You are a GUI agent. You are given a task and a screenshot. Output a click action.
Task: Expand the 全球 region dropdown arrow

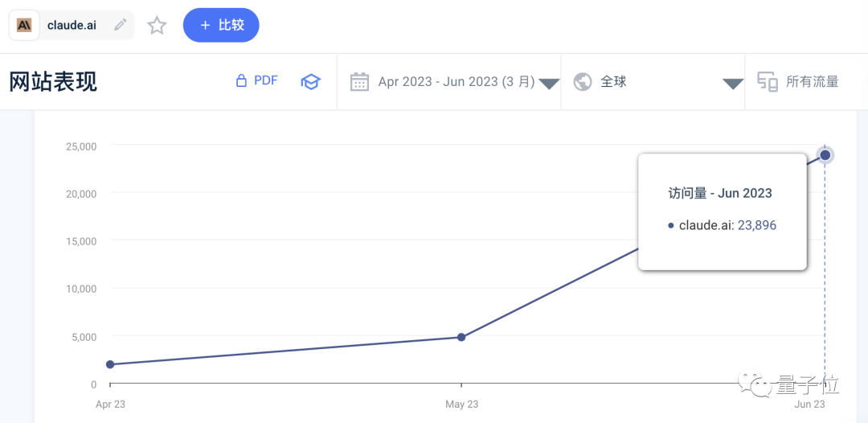733,84
